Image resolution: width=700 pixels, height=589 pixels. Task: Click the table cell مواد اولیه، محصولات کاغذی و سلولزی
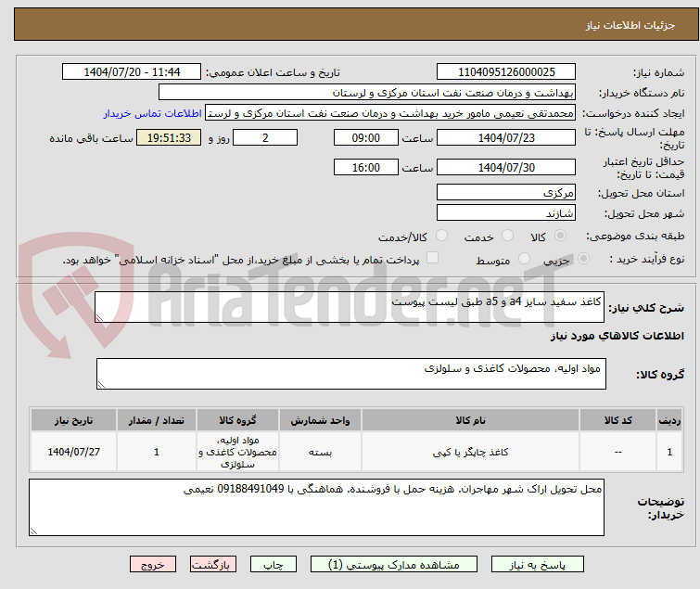tap(237, 453)
